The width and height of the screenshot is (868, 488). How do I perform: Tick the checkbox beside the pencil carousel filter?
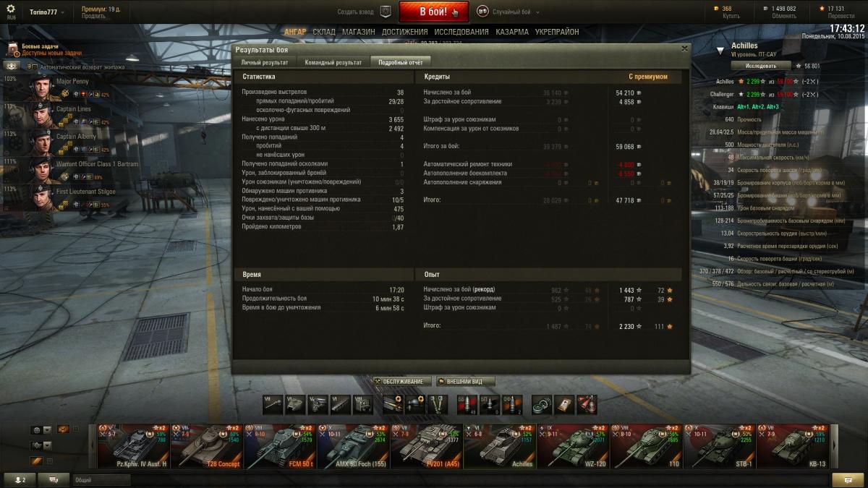50,461
